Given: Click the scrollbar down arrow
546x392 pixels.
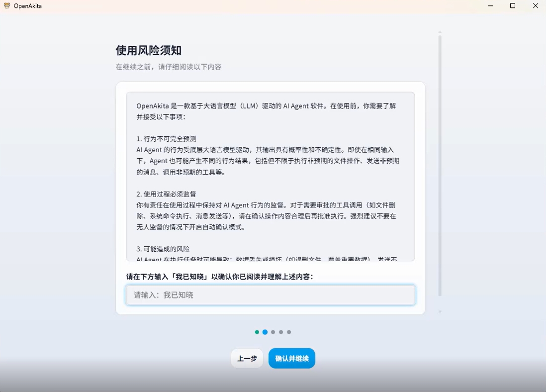Looking at the screenshot, I should [x=440, y=311].
